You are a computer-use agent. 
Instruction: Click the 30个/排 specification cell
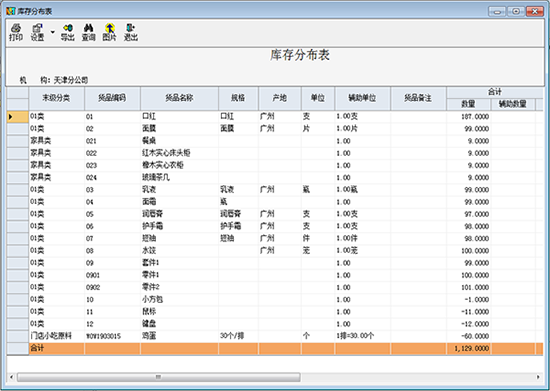coord(238,336)
